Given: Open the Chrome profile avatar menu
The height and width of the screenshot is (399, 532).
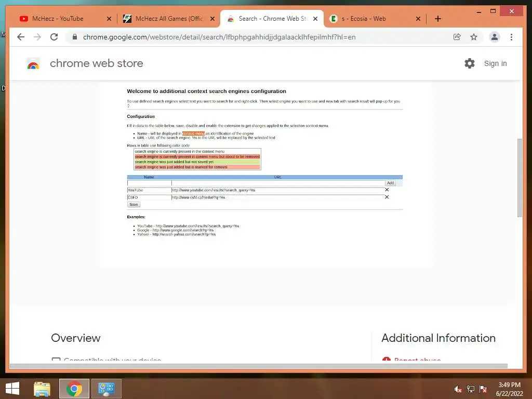Looking at the screenshot, I should tap(495, 37).
